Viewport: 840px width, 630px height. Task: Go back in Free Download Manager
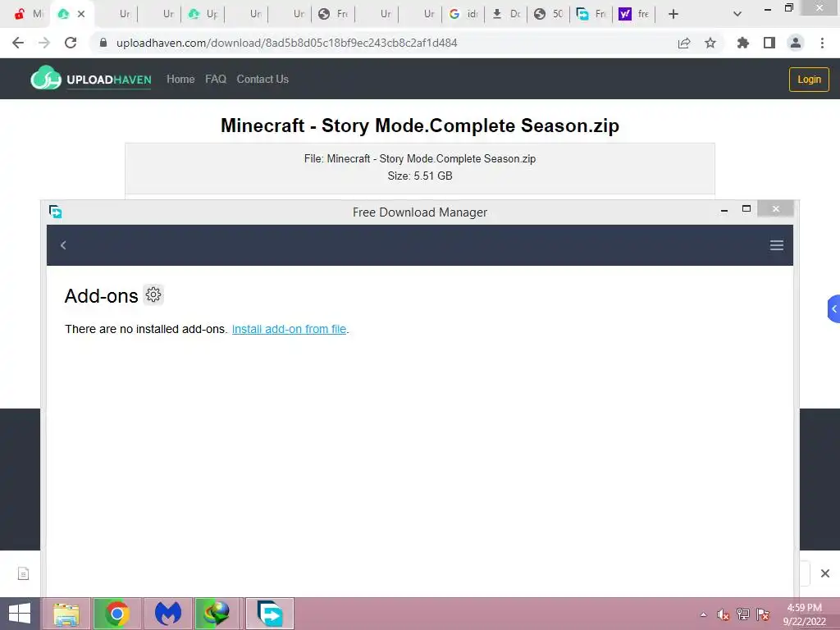[63, 244]
